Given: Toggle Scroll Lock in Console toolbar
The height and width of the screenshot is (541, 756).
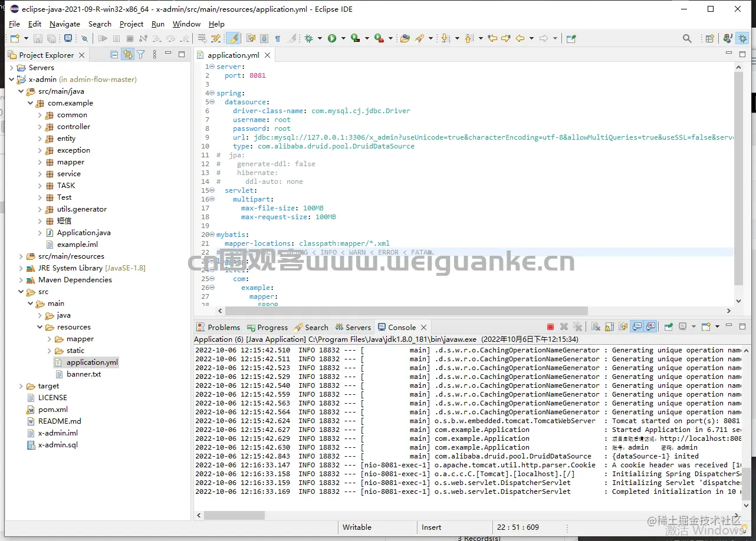Looking at the screenshot, I should pyautogui.click(x=609, y=326).
